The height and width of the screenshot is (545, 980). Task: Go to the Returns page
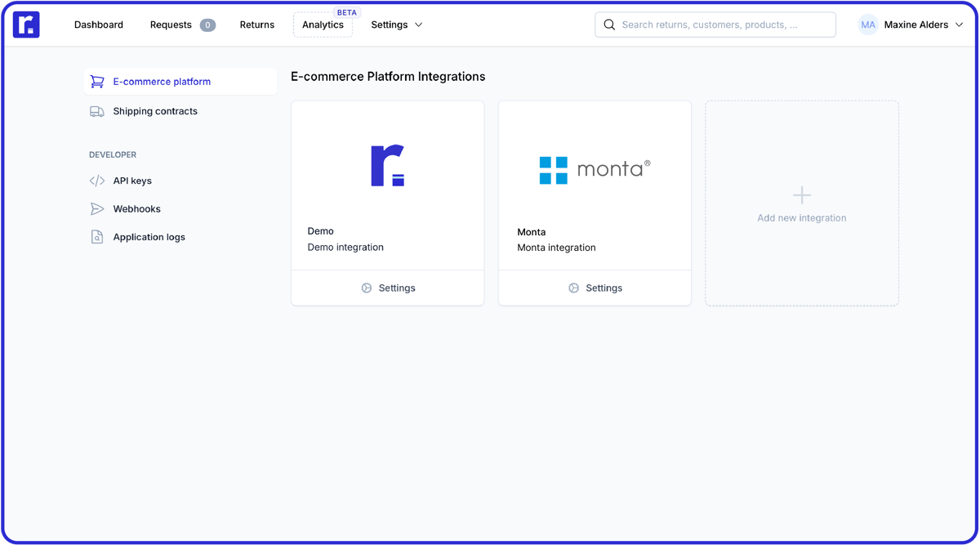(x=257, y=25)
